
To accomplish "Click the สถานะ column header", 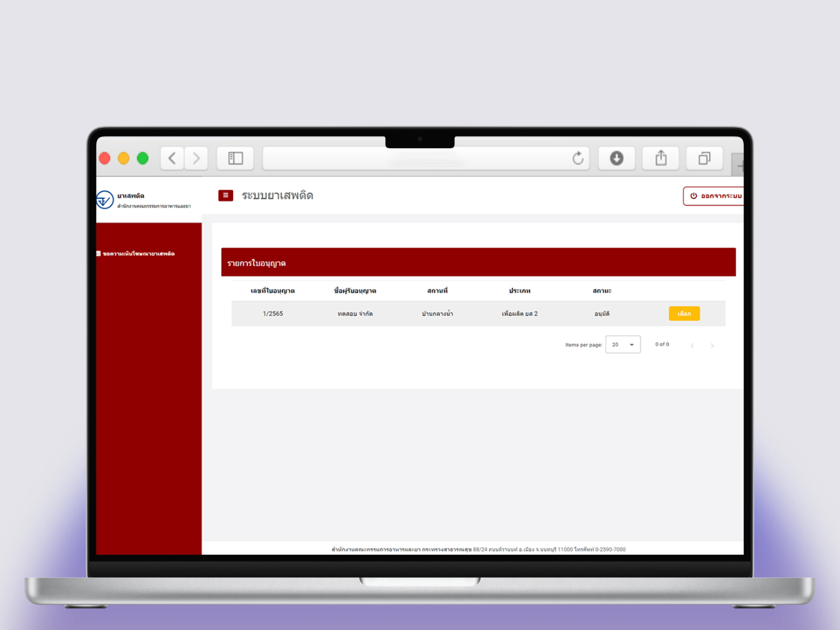I will 601,290.
